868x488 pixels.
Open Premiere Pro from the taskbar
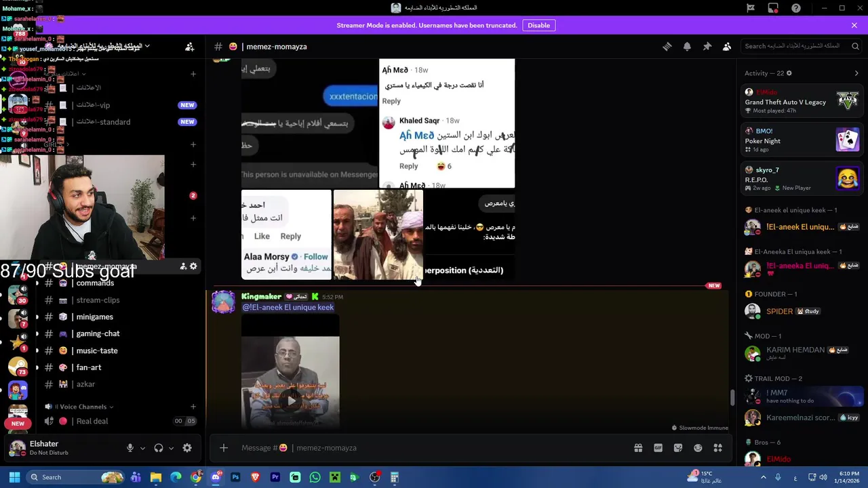click(275, 477)
